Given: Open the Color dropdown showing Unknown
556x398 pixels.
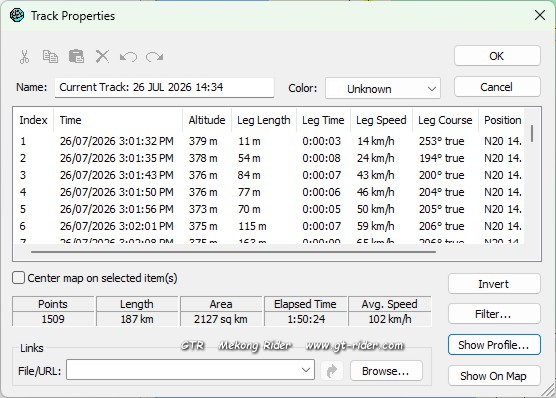Looking at the screenshot, I should (383, 89).
